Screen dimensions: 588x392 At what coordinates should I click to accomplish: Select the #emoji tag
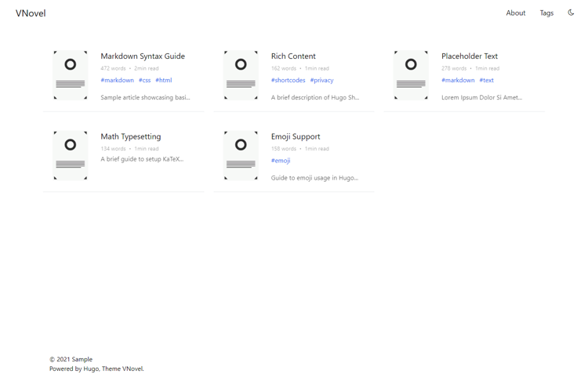point(281,161)
